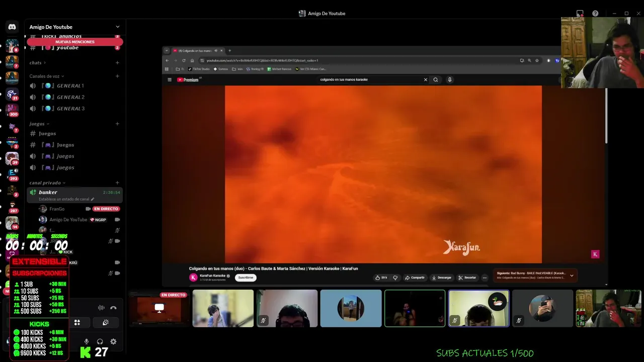
Task: Collapse the canal privado category
Action: pos(47,183)
